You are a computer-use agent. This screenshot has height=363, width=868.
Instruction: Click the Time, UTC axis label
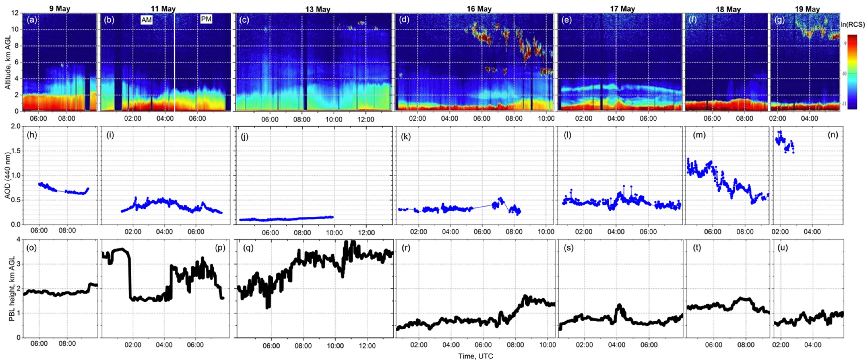pyautogui.click(x=476, y=356)
